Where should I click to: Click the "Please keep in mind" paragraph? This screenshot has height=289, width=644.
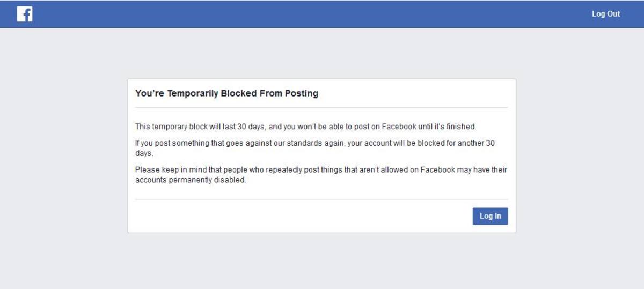pos(321,175)
